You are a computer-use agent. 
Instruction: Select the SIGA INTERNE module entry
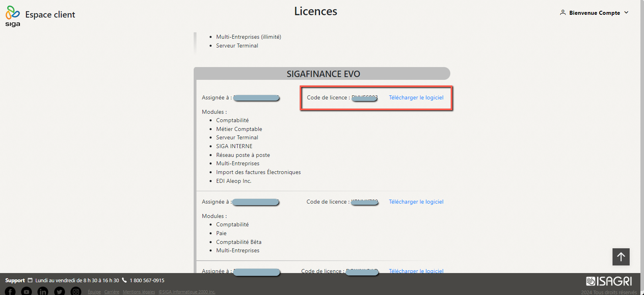[x=234, y=146]
